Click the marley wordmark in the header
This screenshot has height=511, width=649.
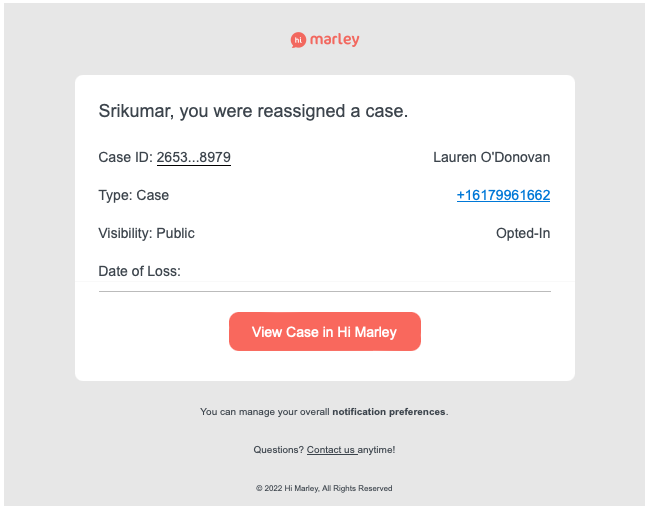[334, 40]
